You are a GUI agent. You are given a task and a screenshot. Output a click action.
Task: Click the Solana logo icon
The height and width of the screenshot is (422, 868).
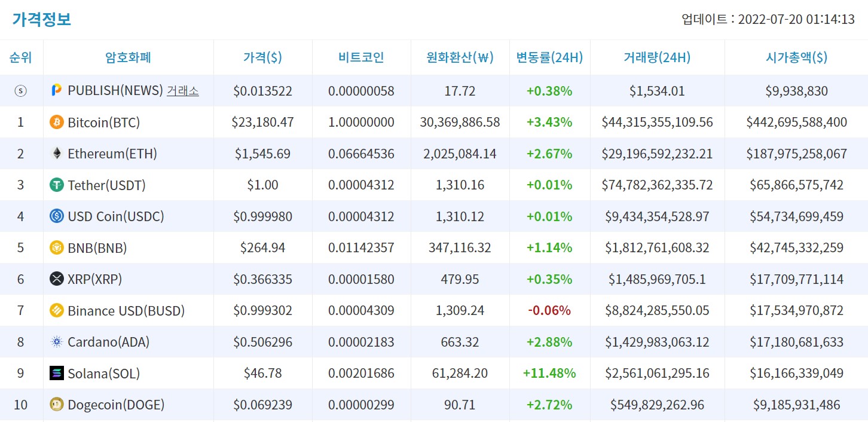click(x=56, y=373)
